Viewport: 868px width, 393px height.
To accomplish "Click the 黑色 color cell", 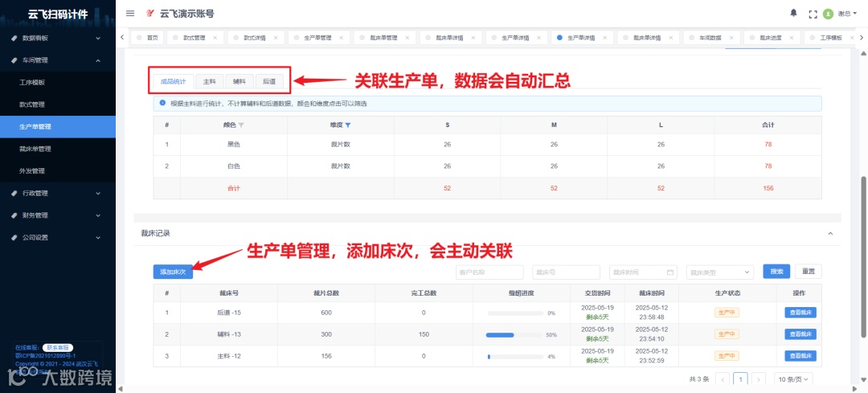I will 234,145.
